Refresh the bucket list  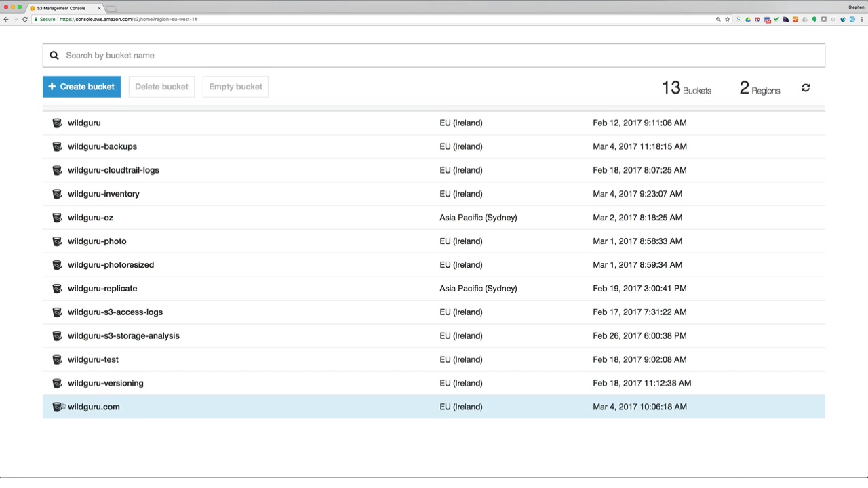coord(806,88)
